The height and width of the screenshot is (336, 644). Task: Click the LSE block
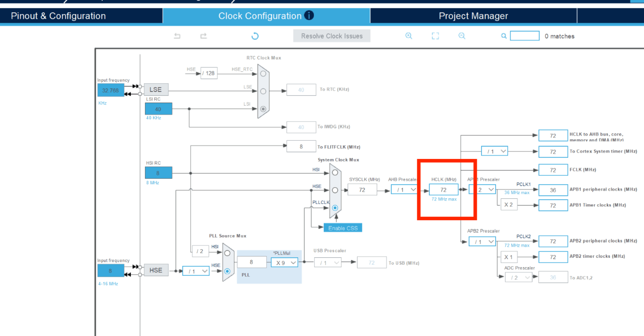(x=156, y=89)
